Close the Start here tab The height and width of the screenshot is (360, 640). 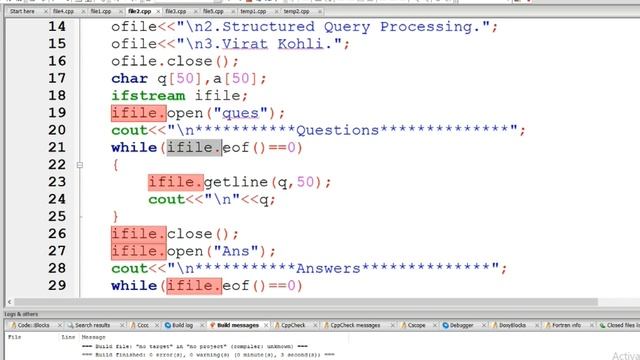[x=45, y=11]
